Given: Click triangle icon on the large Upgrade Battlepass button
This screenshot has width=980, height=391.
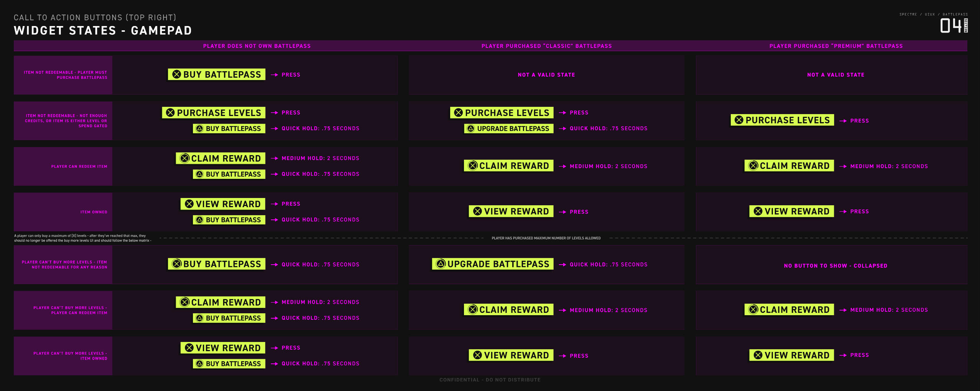Looking at the screenshot, I should [441, 264].
